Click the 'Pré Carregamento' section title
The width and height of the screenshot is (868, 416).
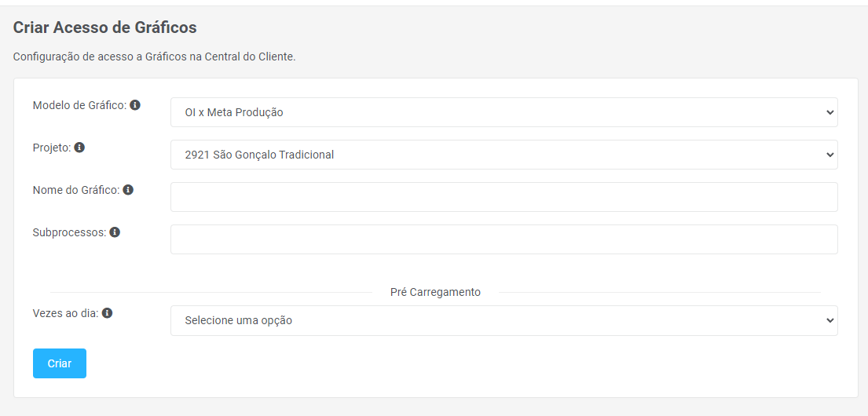click(435, 292)
